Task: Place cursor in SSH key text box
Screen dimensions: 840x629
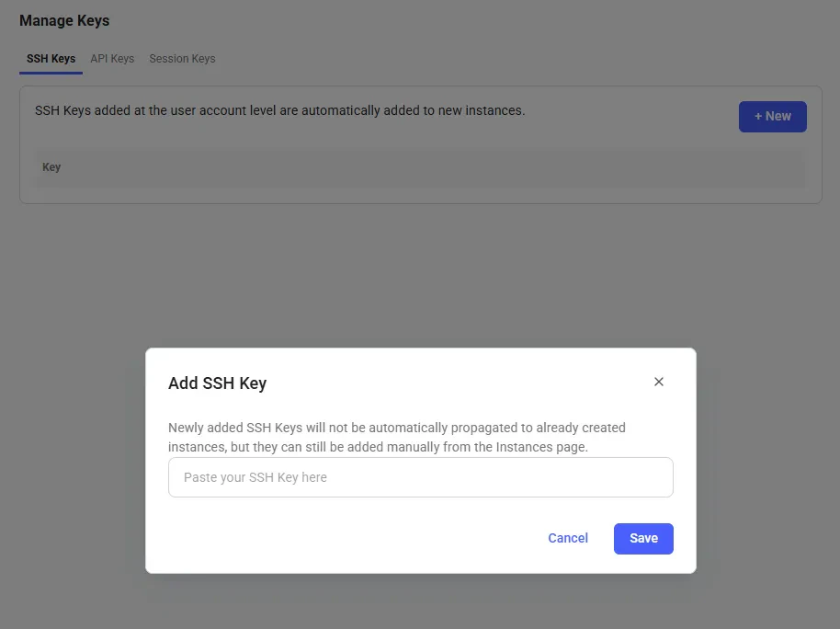Action: click(421, 477)
